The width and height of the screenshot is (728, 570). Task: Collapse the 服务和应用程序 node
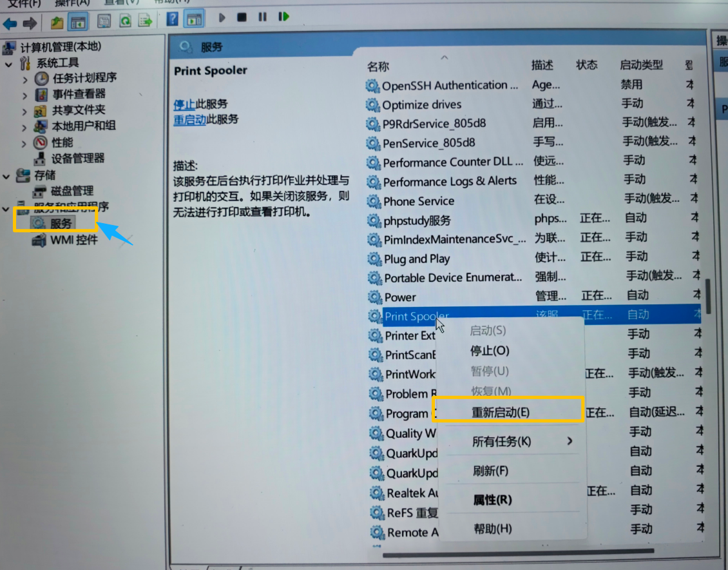(x=6, y=209)
